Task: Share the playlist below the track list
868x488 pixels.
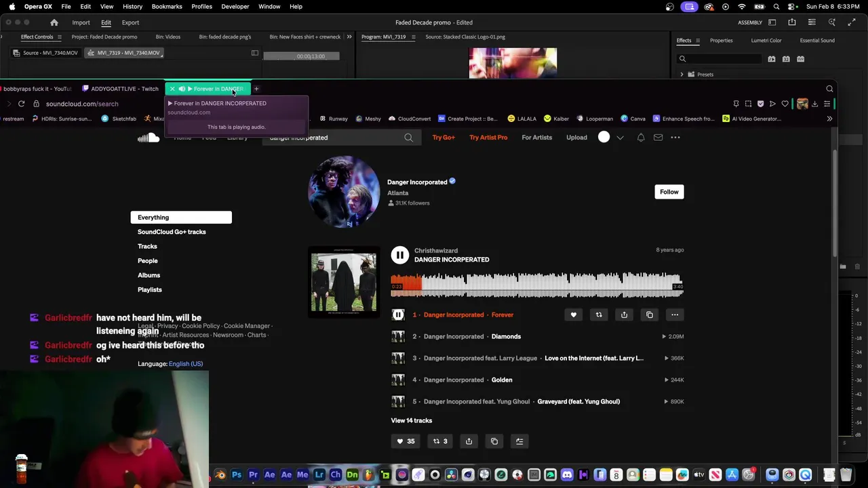Action: pyautogui.click(x=469, y=441)
